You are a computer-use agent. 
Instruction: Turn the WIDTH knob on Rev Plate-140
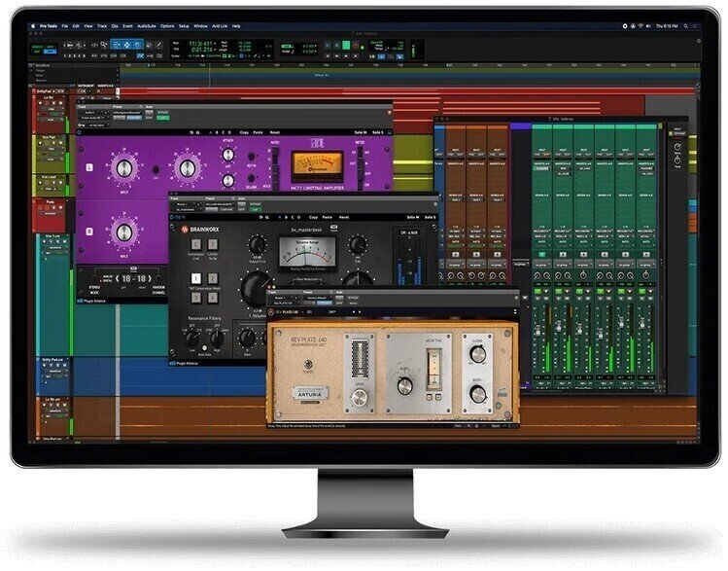[x=477, y=395]
